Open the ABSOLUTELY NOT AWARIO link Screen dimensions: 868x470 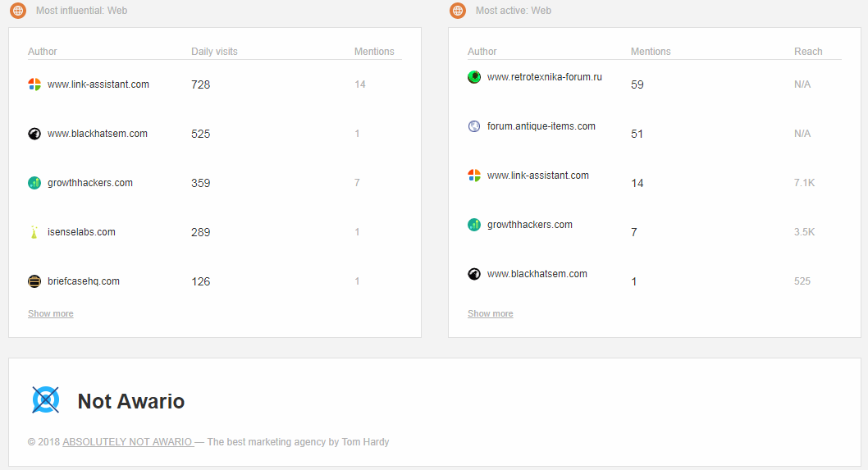tap(128, 442)
